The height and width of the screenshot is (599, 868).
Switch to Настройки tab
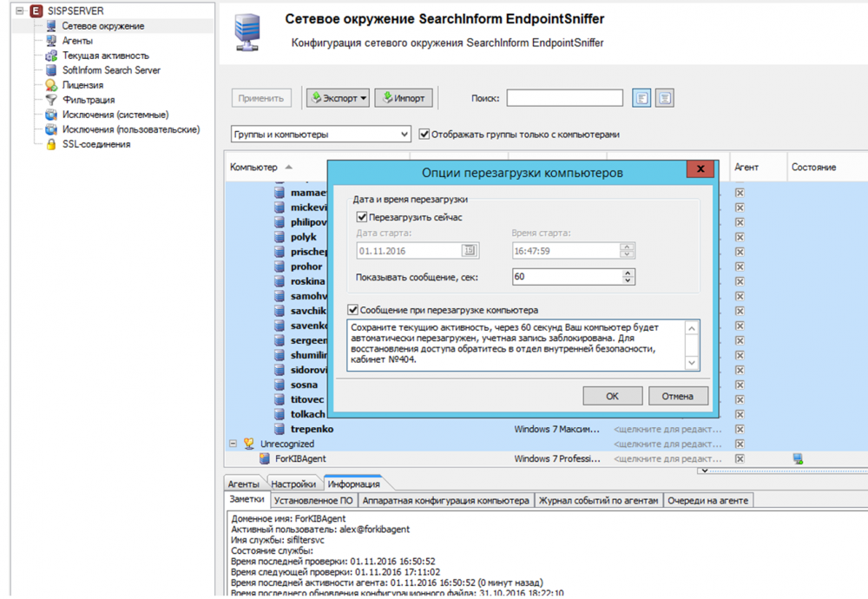point(293,484)
